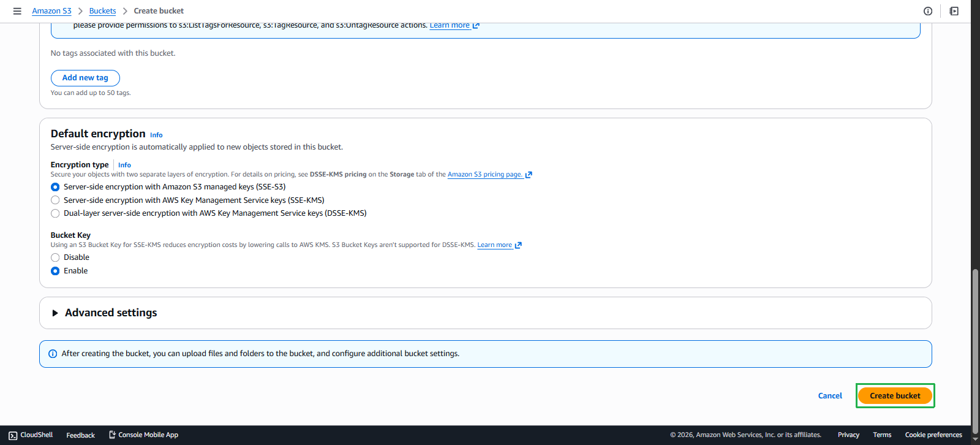Go to Amazon S3 breadcrumb
Image resolution: width=980 pixels, height=445 pixels.
pyautogui.click(x=51, y=11)
